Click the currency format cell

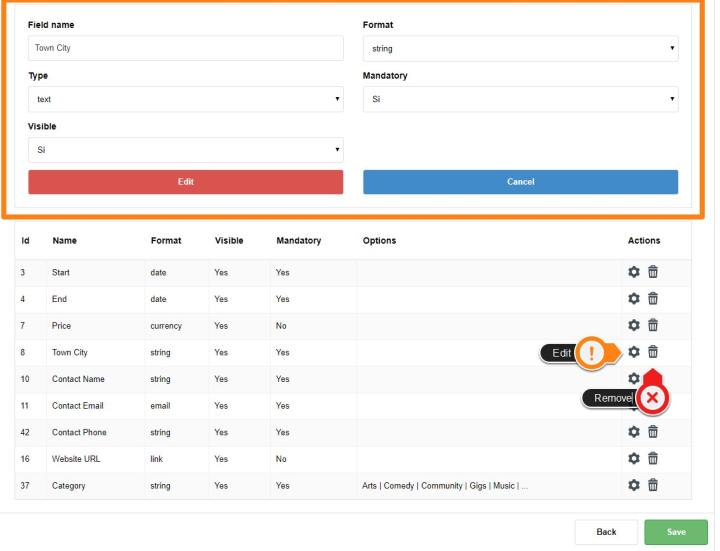tap(166, 326)
